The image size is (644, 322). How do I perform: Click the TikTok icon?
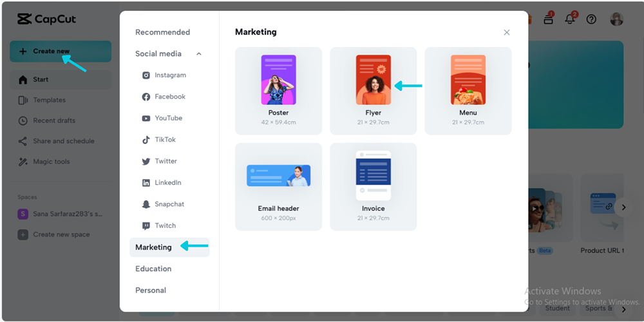146,140
